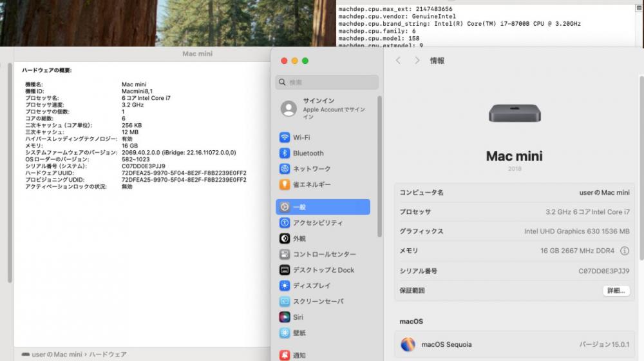Click userのMac mini in path bar
644x361 pixels.
(57, 354)
